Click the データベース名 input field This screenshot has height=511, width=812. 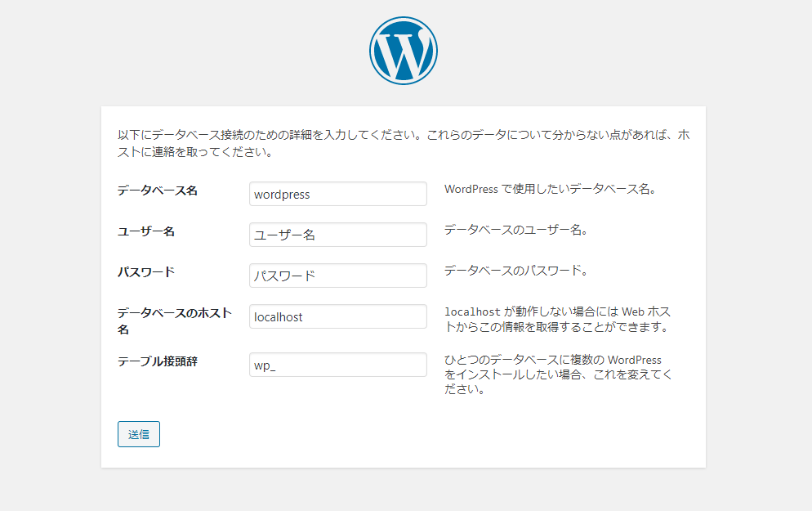point(338,194)
